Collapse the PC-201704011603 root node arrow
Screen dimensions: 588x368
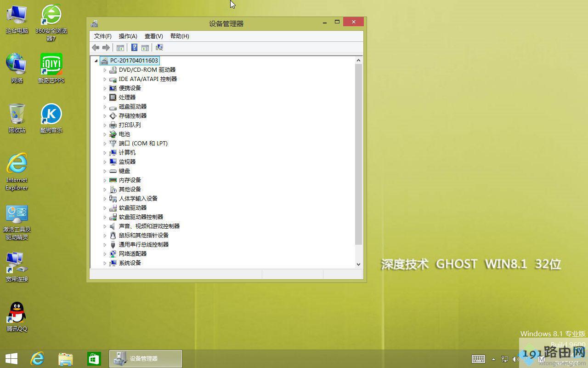coord(96,61)
